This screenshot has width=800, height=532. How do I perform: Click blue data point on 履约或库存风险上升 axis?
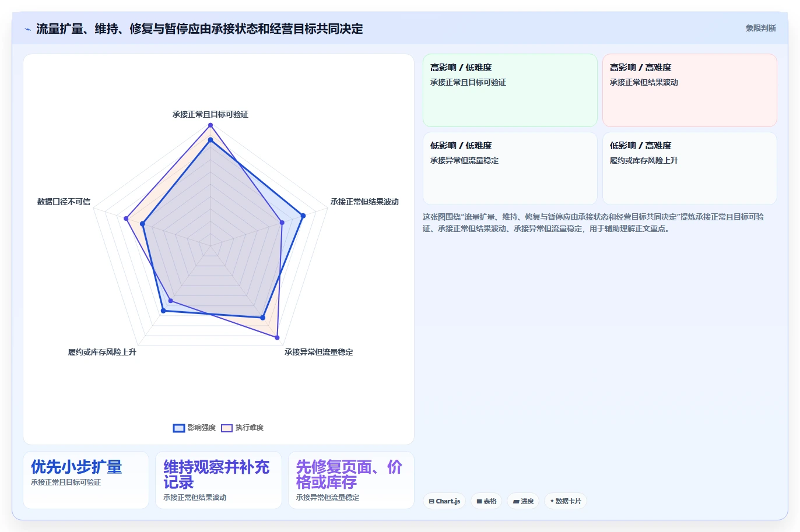(163, 311)
